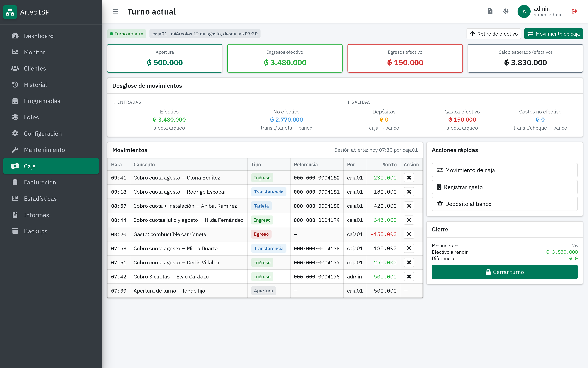This screenshot has width=588, height=368.
Task: Delete the Rodrigo Escobar movement
Action: [x=409, y=192]
